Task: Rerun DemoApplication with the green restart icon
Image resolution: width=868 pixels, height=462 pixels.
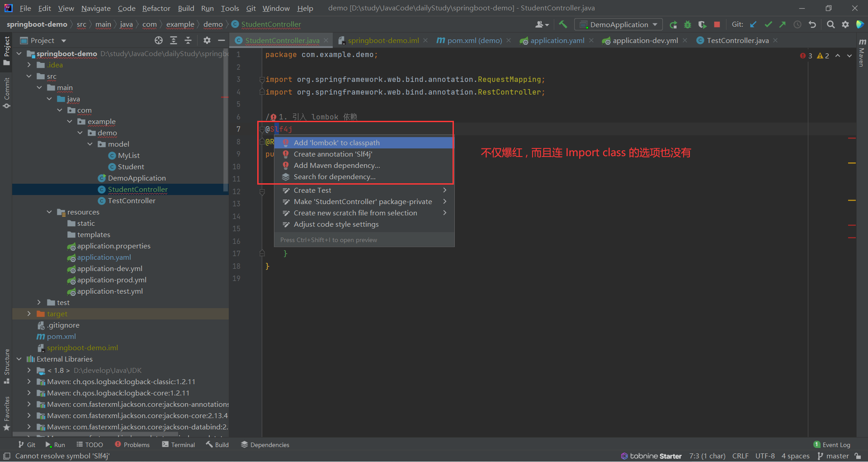Action: point(673,24)
